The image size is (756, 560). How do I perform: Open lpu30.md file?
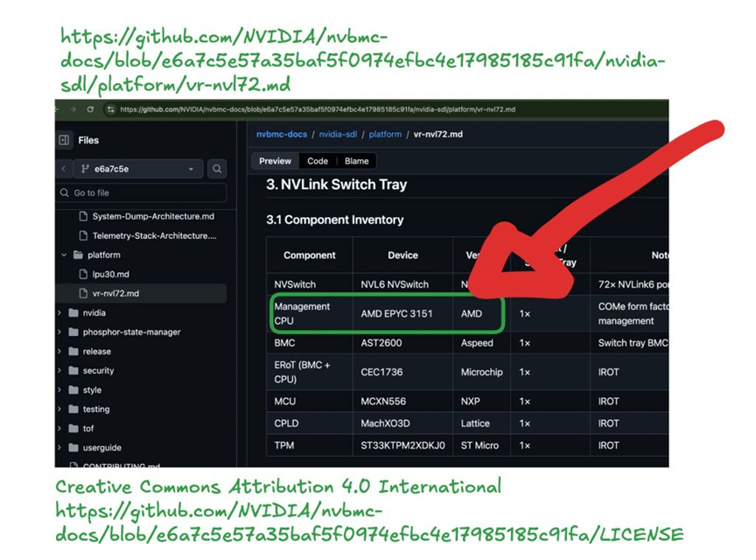pyautogui.click(x=110, y=274)
